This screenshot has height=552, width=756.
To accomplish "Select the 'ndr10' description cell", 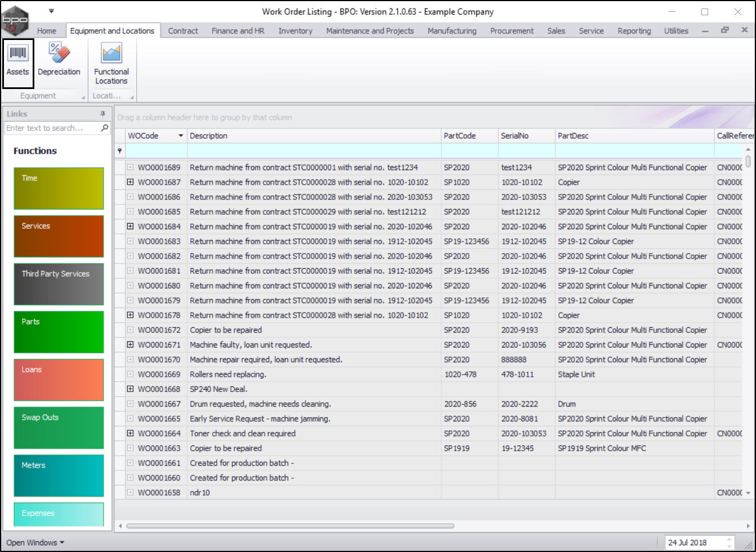I will click(x=314, y=492).
